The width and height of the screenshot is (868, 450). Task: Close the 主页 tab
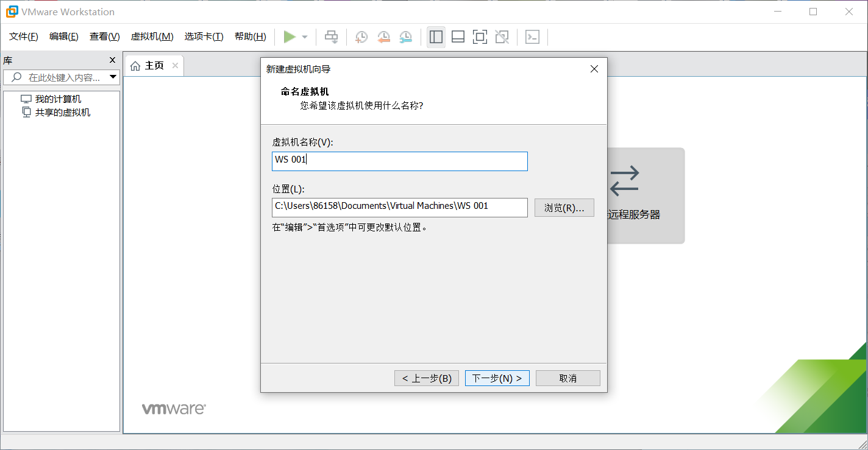tap(175, 66)
